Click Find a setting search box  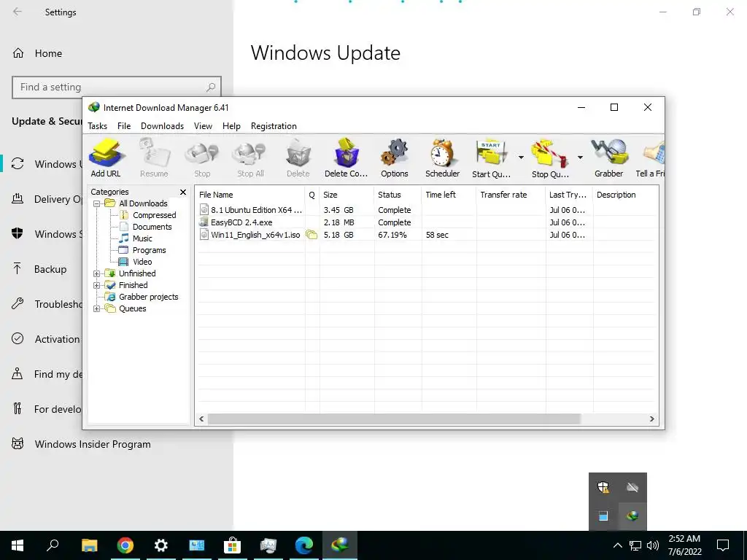point(116,87)
